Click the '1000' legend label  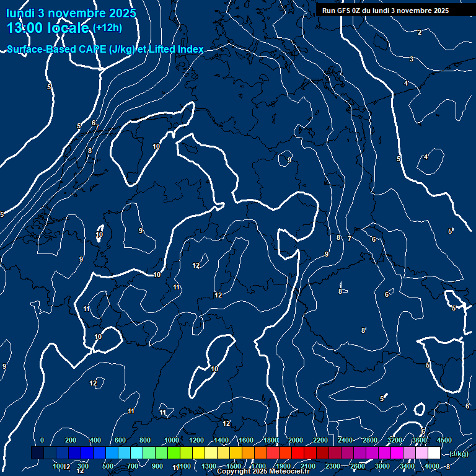[x=172, y=440]
